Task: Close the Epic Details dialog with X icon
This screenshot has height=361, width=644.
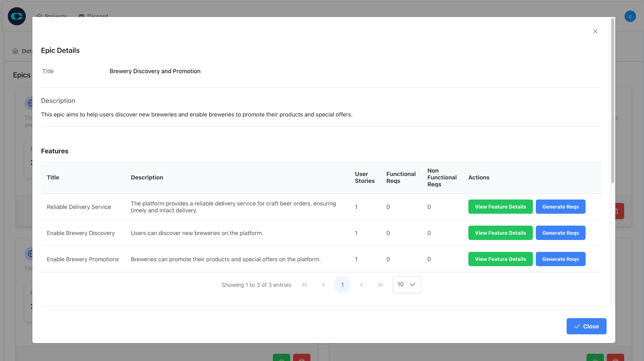Action: pyautogui.click(x=595, y=31)
